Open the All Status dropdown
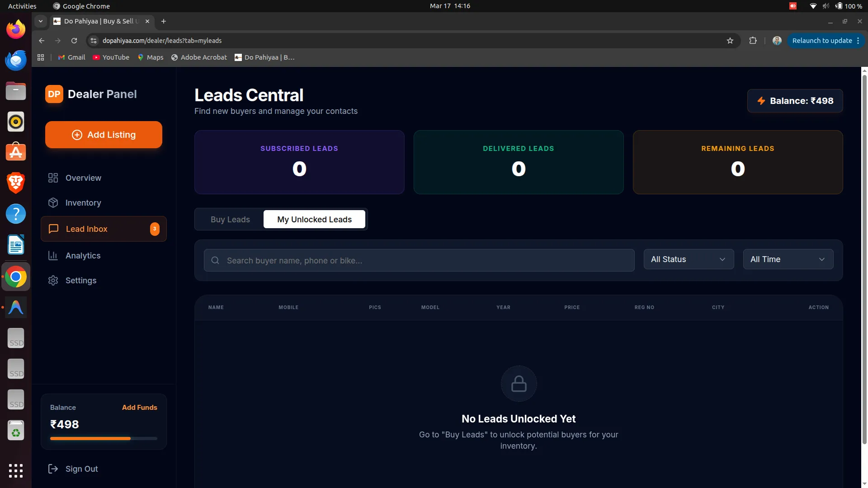This screenshot has height=488, width=868. 688,259
